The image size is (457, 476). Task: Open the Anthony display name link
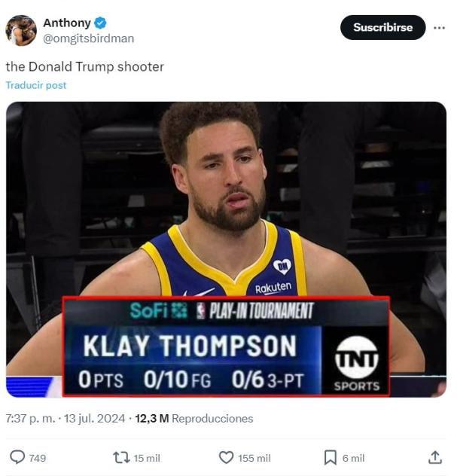coord(66,23)
